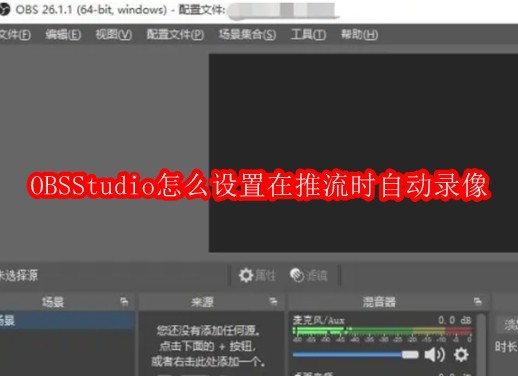
Task: Pop out the 混音器 dock panel
Action: point(478,302)
